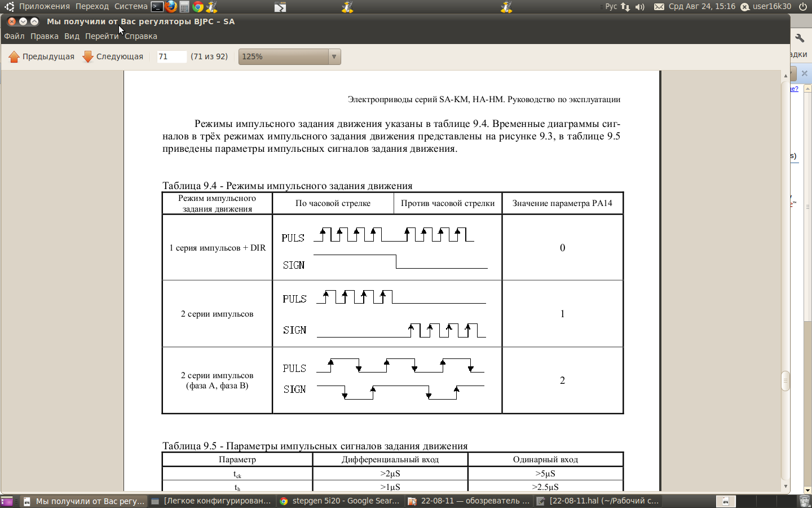
Task: Click the column header "Значение параметра PA14"
Action: click(x=562, y=203)
